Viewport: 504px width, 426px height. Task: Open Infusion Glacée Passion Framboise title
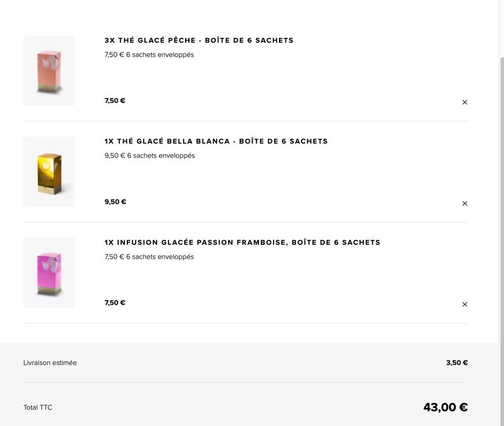coord(242,242)
